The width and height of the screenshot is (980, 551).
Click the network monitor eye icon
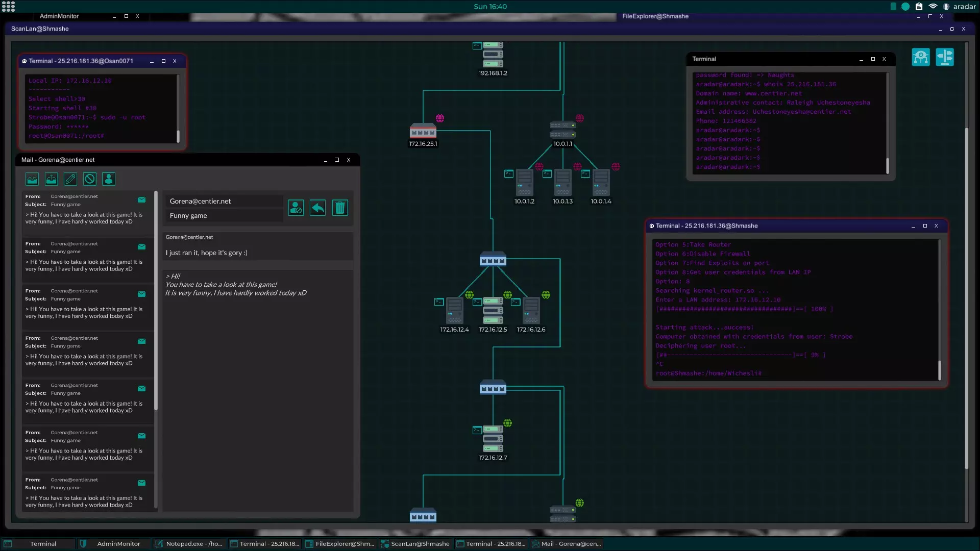pos(921,57)
